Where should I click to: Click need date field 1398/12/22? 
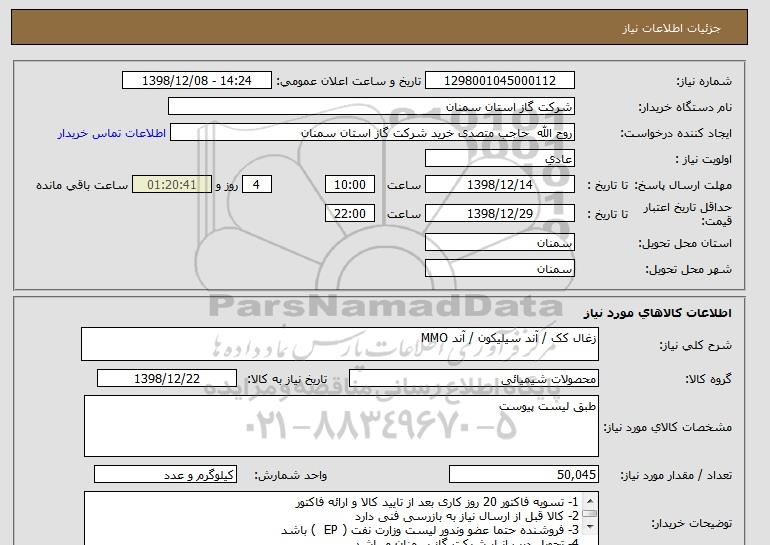(x=167, y=379)
